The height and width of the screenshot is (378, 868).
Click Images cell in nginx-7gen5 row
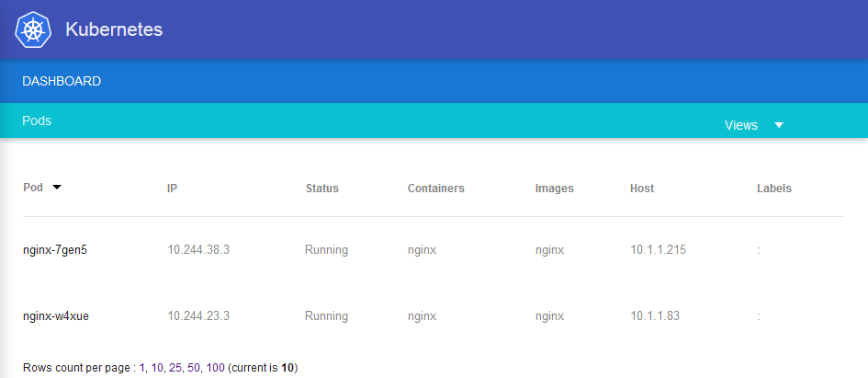click(549, 250)
